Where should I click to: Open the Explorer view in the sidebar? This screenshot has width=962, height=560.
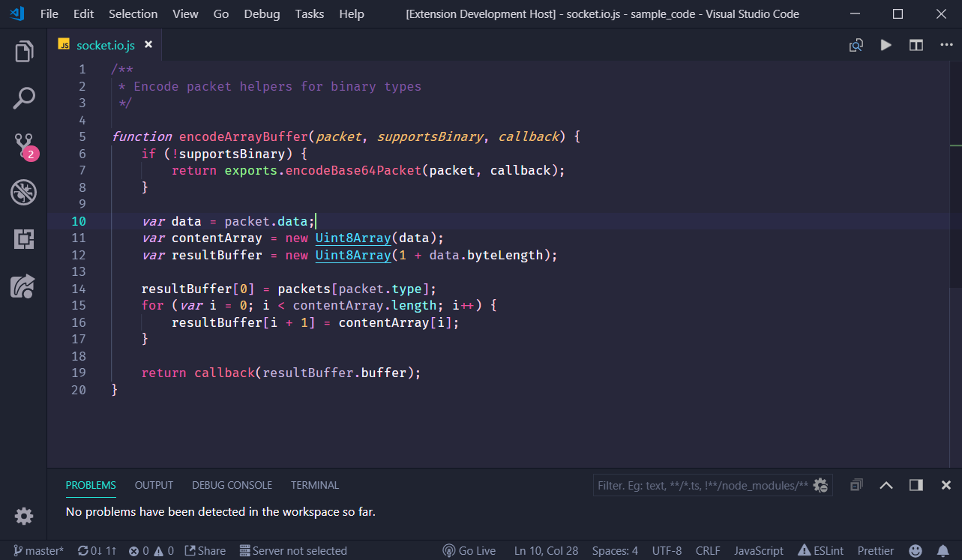[x=23, y=51]
